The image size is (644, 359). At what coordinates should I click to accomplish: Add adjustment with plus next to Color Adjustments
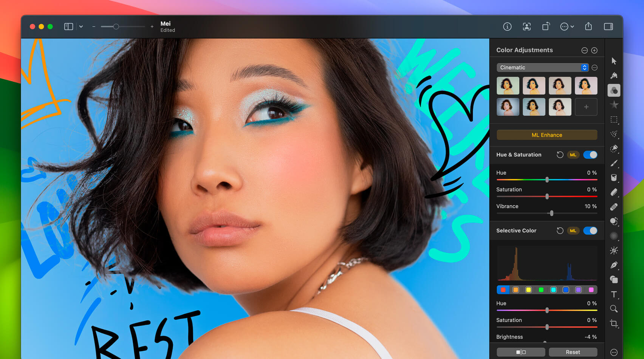[594, 50]
